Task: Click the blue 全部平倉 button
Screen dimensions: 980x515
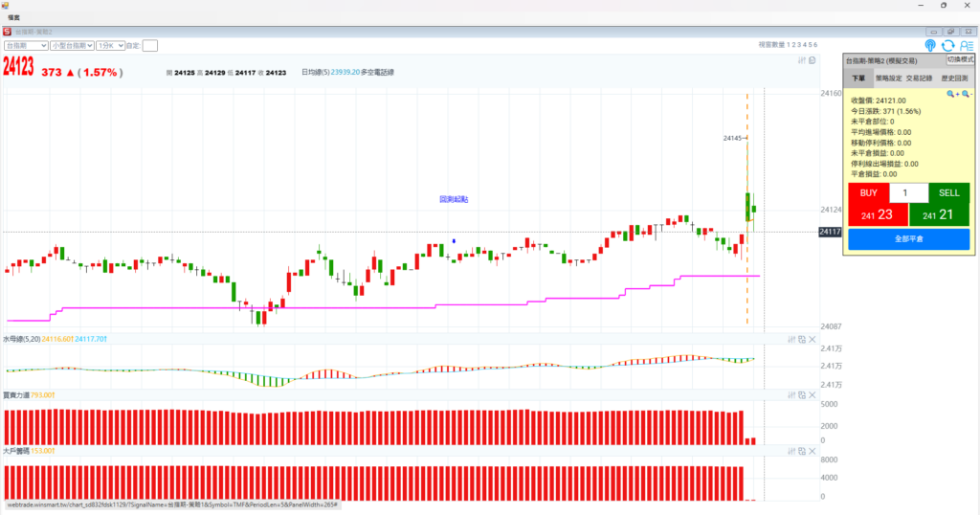Action: (908, 238)
